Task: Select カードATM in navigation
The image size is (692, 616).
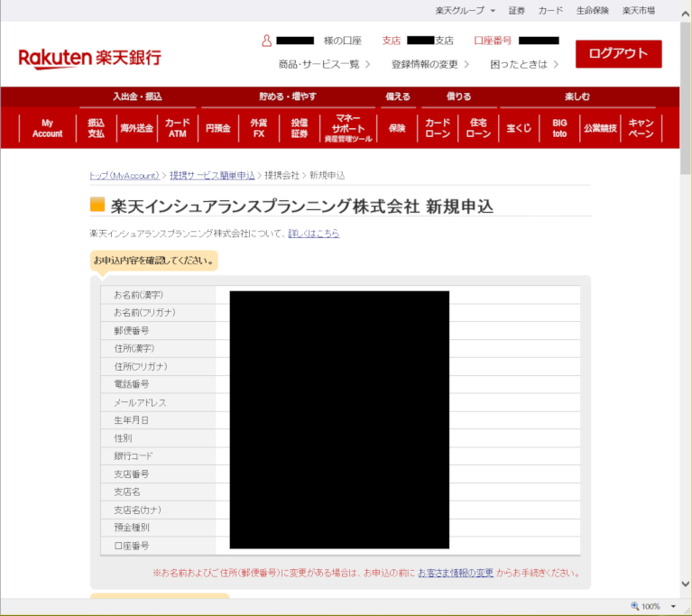Action: 178,128
